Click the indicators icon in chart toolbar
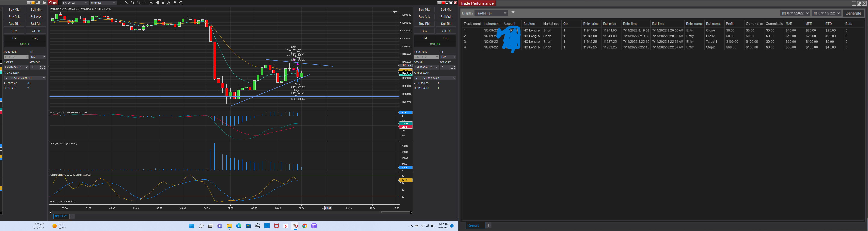868x231 pixels. pyautogui.click(x=169, y=3)
